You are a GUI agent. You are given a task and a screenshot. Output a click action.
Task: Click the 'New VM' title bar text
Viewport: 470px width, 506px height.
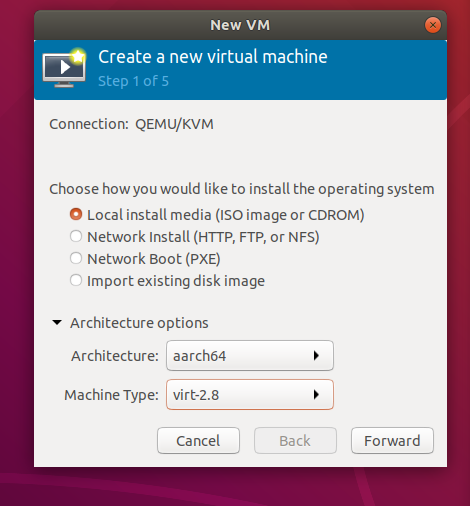(x=240, y=25)
